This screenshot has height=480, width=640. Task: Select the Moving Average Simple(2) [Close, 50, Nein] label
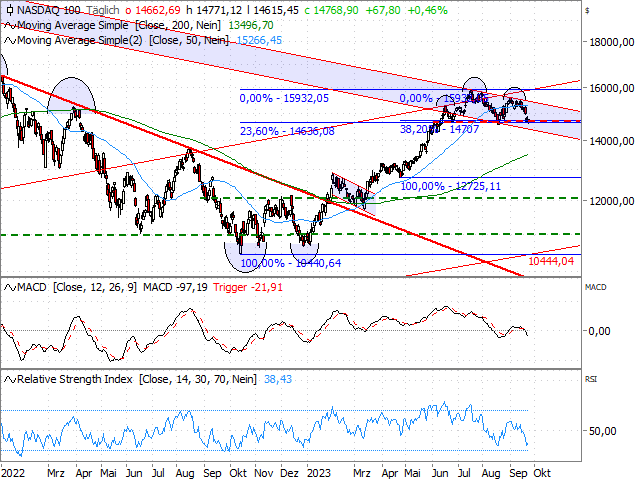click(x=123, y=40)
